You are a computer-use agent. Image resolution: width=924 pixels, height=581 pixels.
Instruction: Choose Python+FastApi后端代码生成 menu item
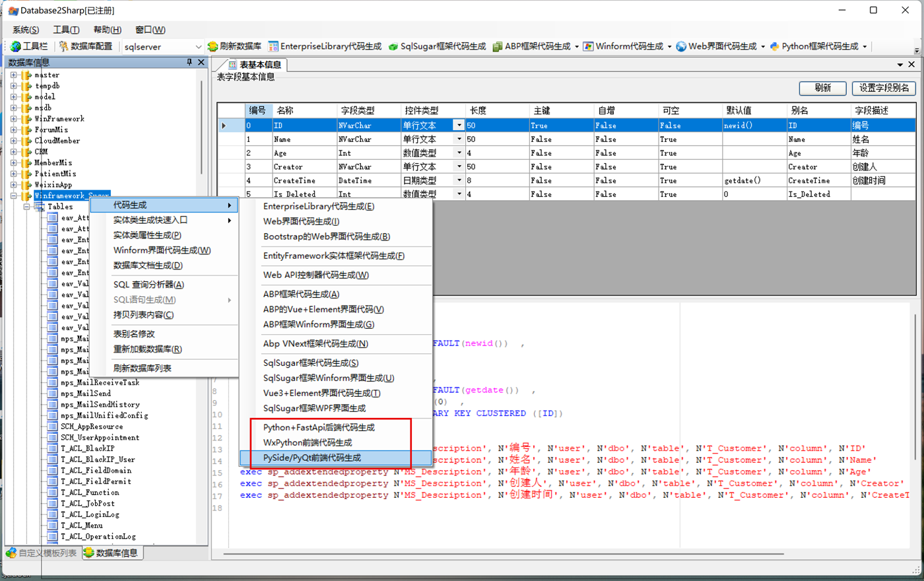tap(336, 427)
